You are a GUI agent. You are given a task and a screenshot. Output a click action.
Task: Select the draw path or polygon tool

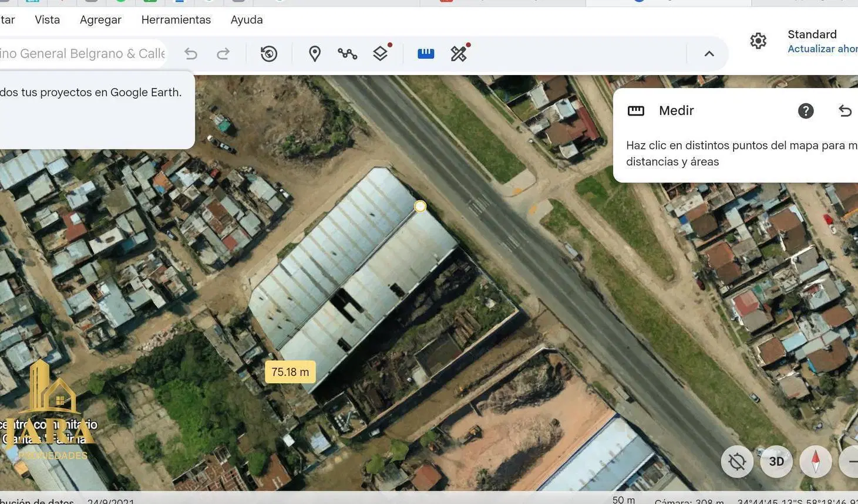pyautogui.click(x=348, y=54)
